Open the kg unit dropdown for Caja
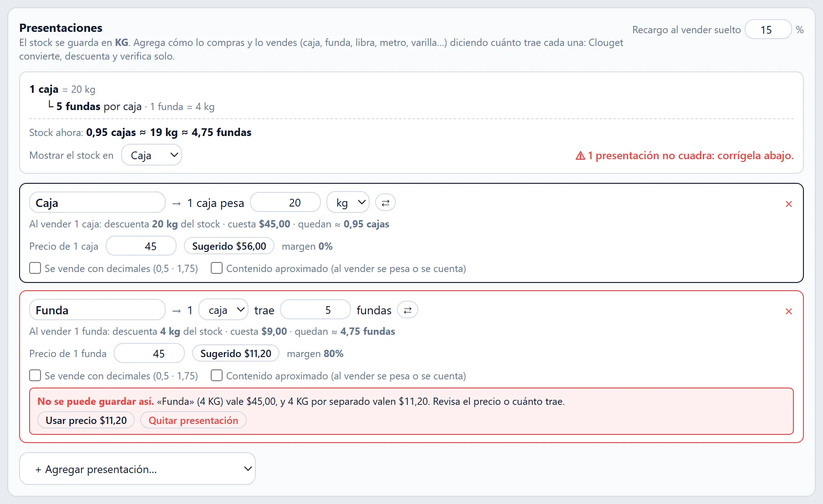The height and width of the screenshot is (504, 823). 348,202
